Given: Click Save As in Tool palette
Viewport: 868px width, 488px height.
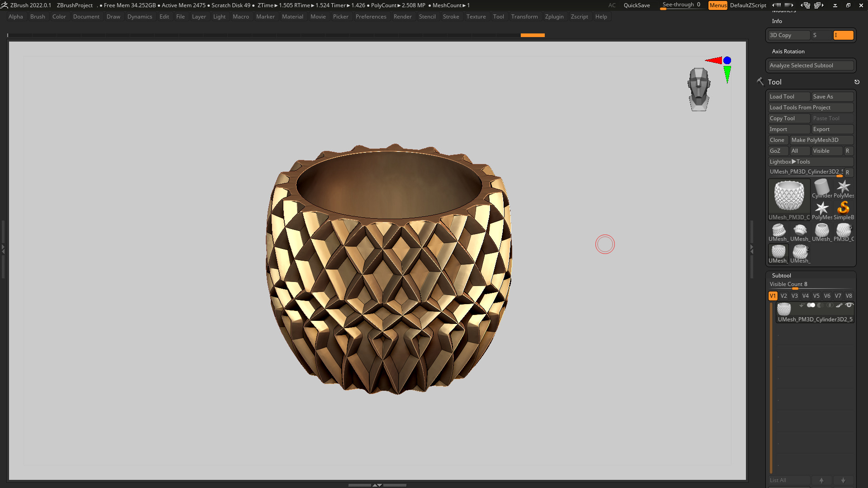Looking at the screenshot, I should (832, 97).
